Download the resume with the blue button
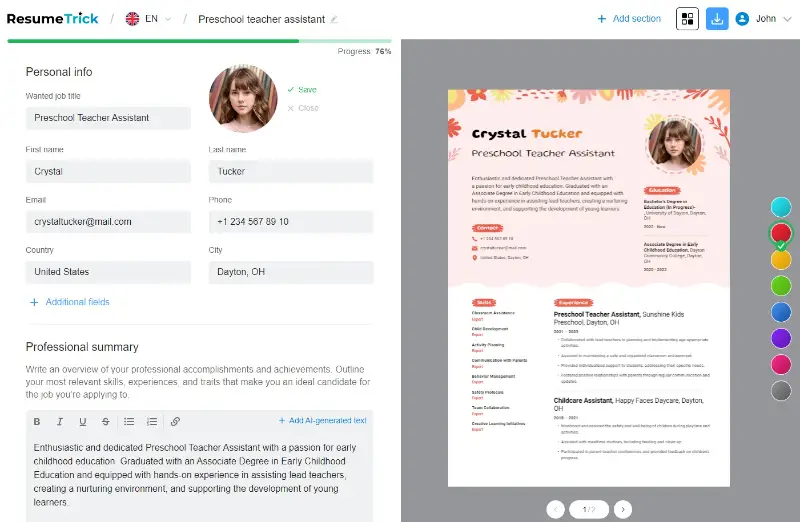 (x=717, y=18)
